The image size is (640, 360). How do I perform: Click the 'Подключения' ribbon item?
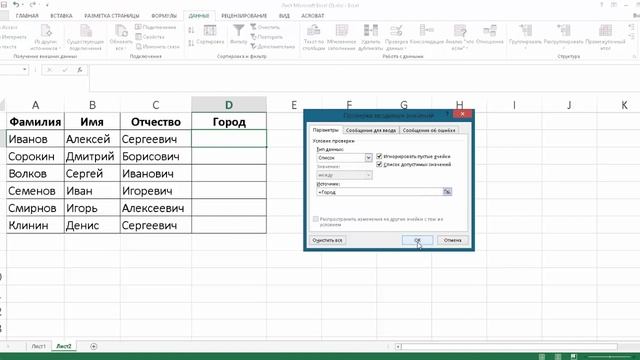click(156, 27)
